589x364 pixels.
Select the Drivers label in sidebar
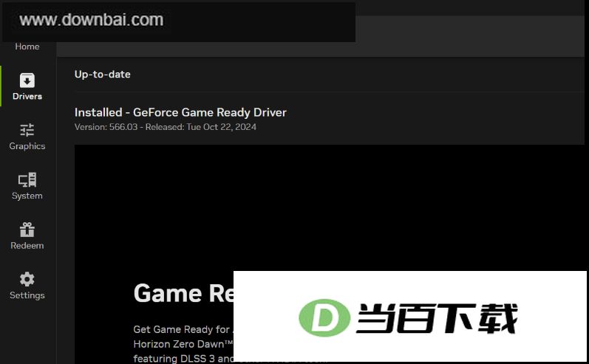[27, 97]
